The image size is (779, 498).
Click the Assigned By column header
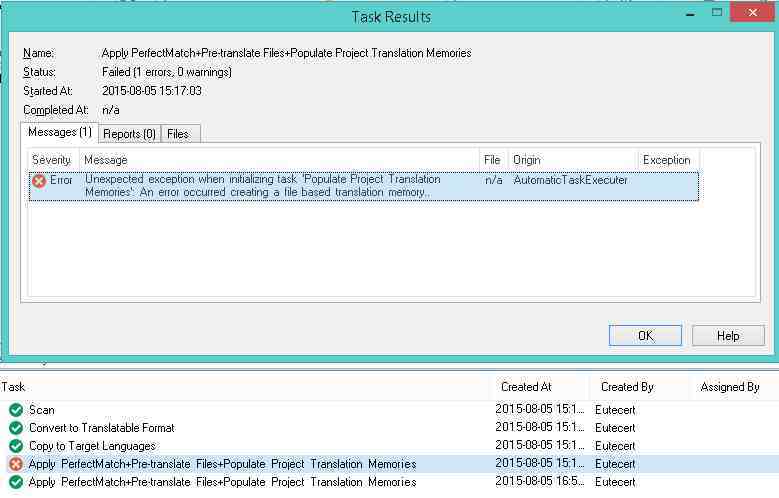[x=730, y=387]
